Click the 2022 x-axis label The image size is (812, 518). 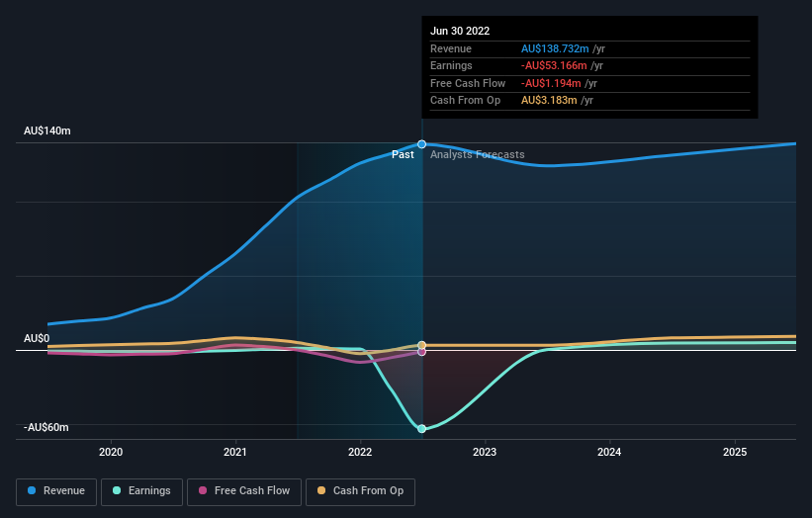click(x=360, y=453)
